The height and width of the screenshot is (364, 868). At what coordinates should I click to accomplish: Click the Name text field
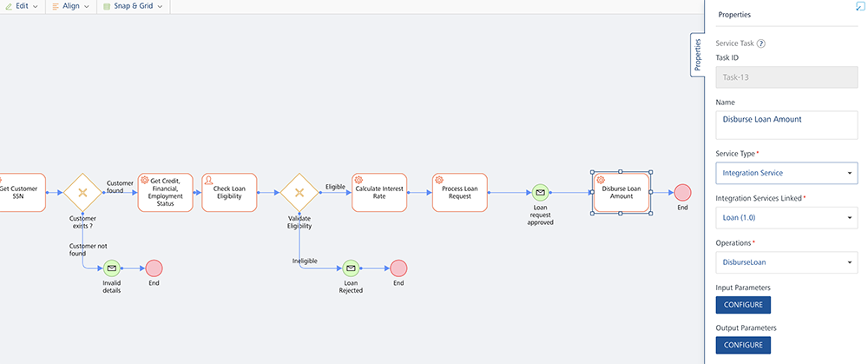coord(786,124)
